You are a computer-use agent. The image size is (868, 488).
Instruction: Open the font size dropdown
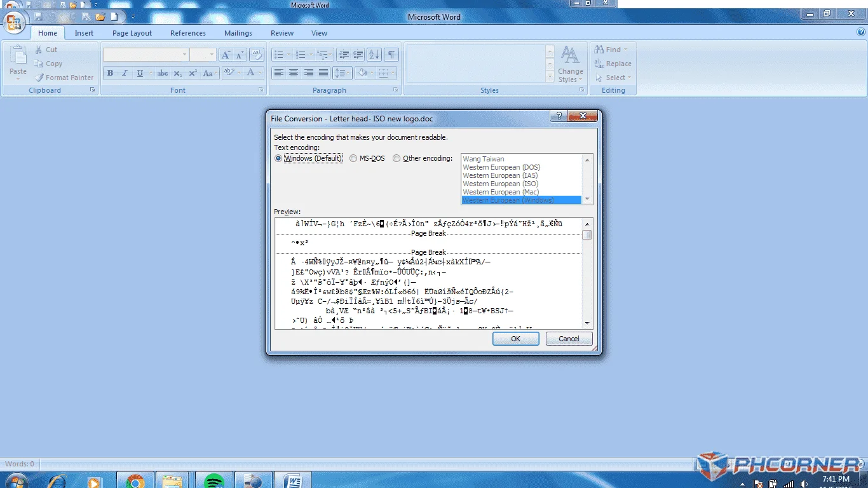pos(212,55)
